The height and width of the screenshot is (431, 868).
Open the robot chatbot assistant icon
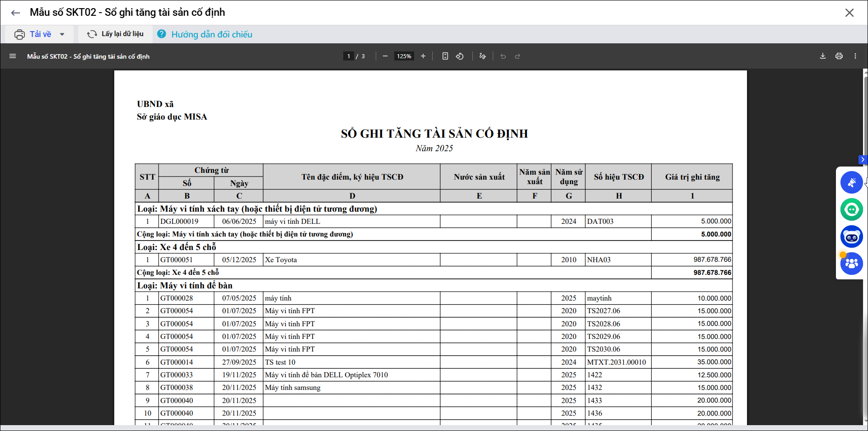pyautogui.click(x=851, y=236)
